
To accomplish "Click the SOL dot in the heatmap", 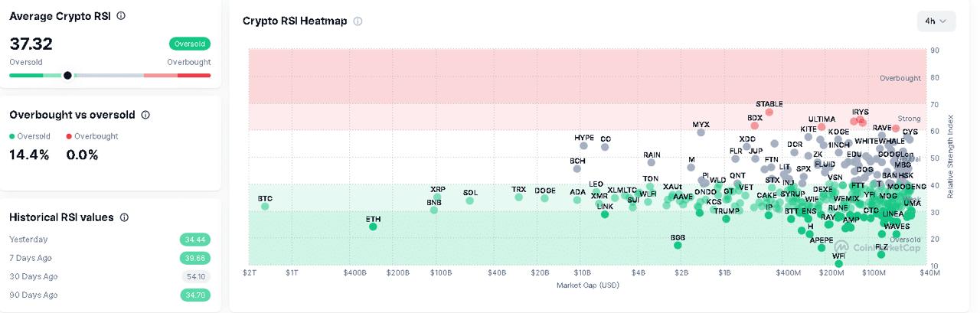I will (470, 201).
